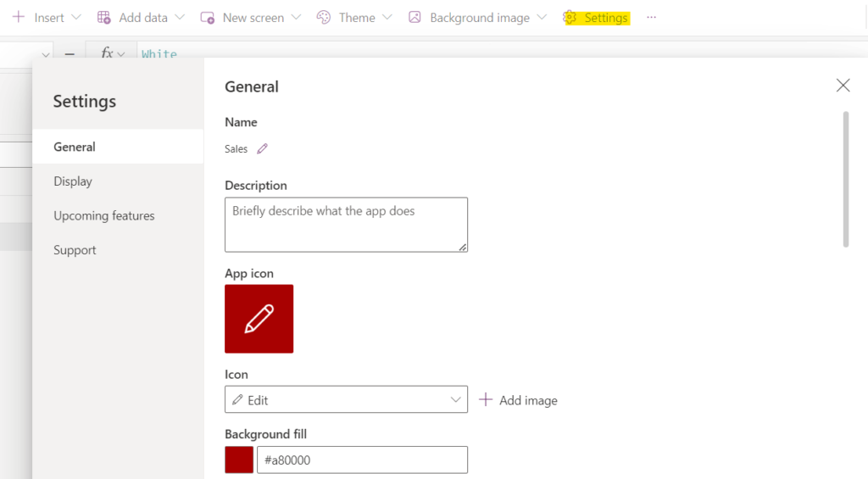Click the description box resize handle
Image resolution: width=868 pixels, height=479 pixels.
click(463, 247)
